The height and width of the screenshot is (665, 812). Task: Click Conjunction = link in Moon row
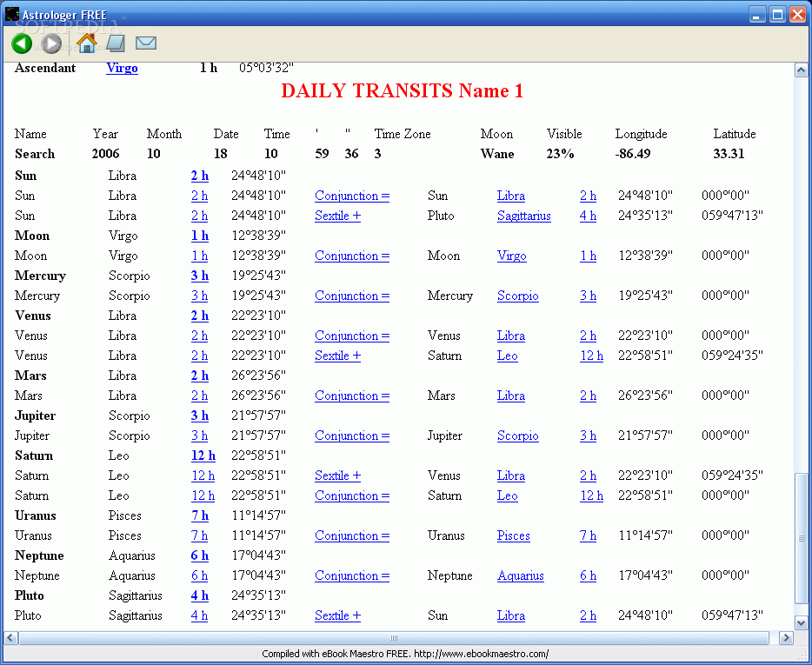point(352,256)
